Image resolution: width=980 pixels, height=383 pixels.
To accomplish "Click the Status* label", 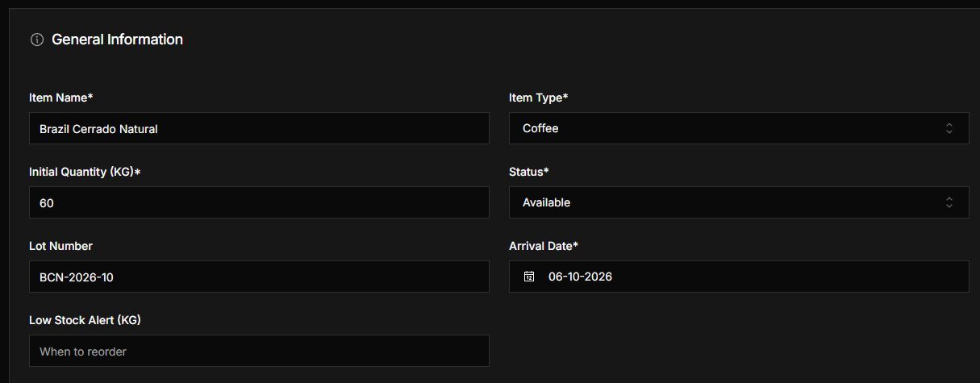I will [529, 172].
